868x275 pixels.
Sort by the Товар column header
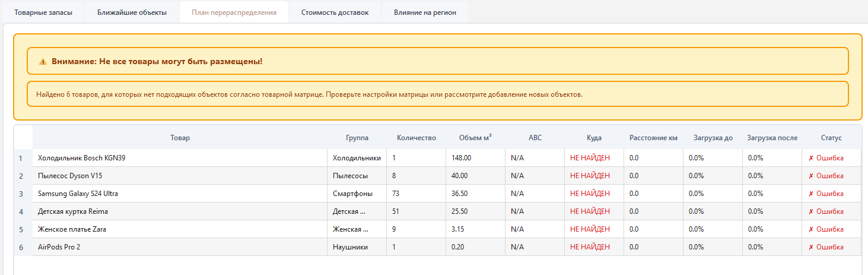pyautogui.click(x=180, y=138)
